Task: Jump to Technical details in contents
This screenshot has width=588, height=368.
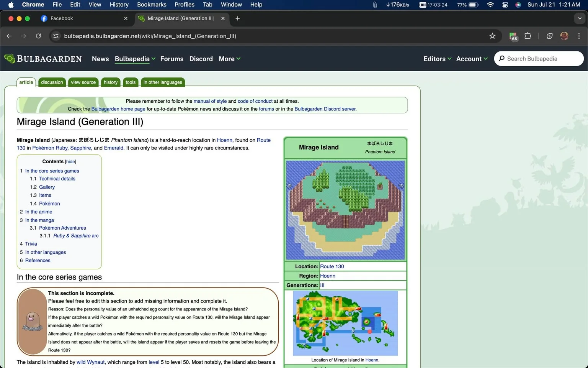Action: click(57, 179)
